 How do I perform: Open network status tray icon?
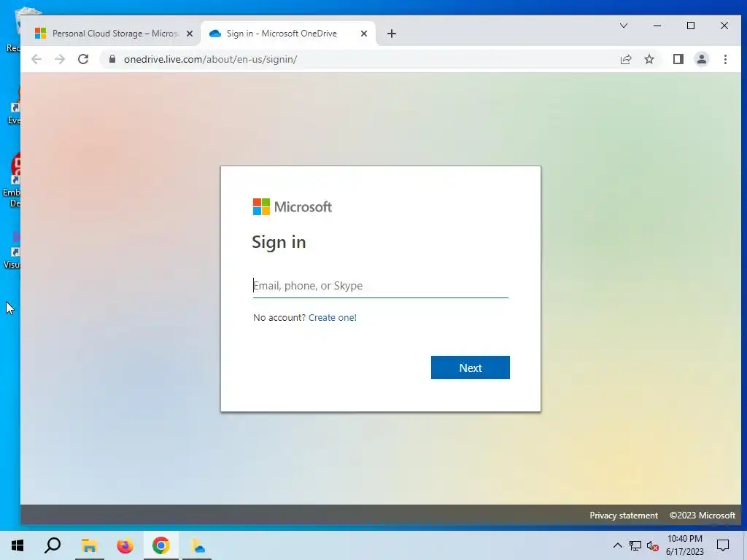[635, 545]
